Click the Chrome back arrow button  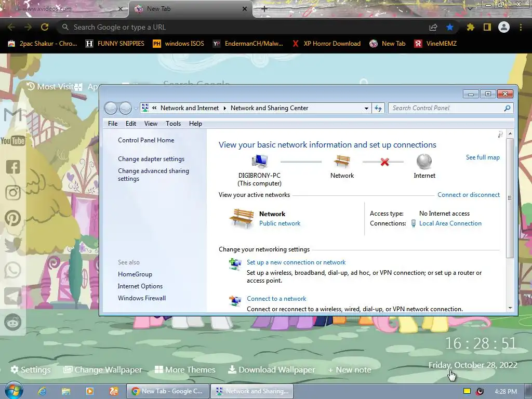(11, 27)
